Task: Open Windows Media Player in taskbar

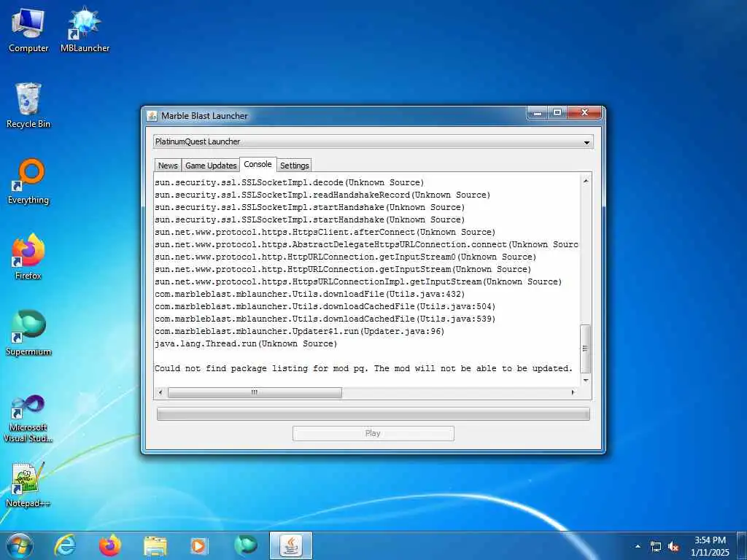Action: click(x=199, y=545)
